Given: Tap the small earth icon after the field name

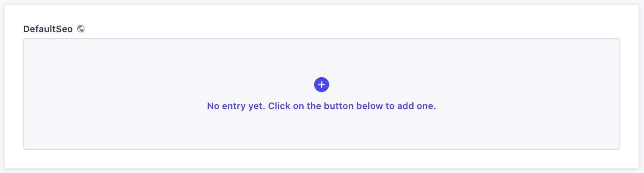Looking at the screenshot, I should [81, 29].
